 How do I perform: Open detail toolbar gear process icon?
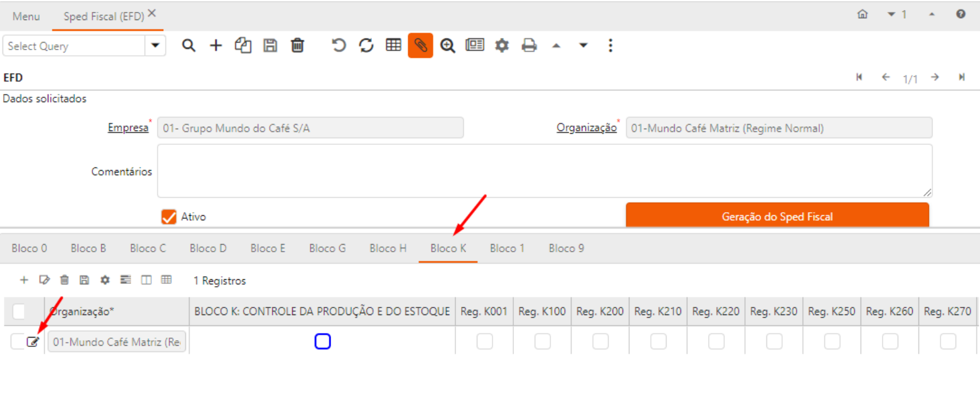(x=105, y=280)
